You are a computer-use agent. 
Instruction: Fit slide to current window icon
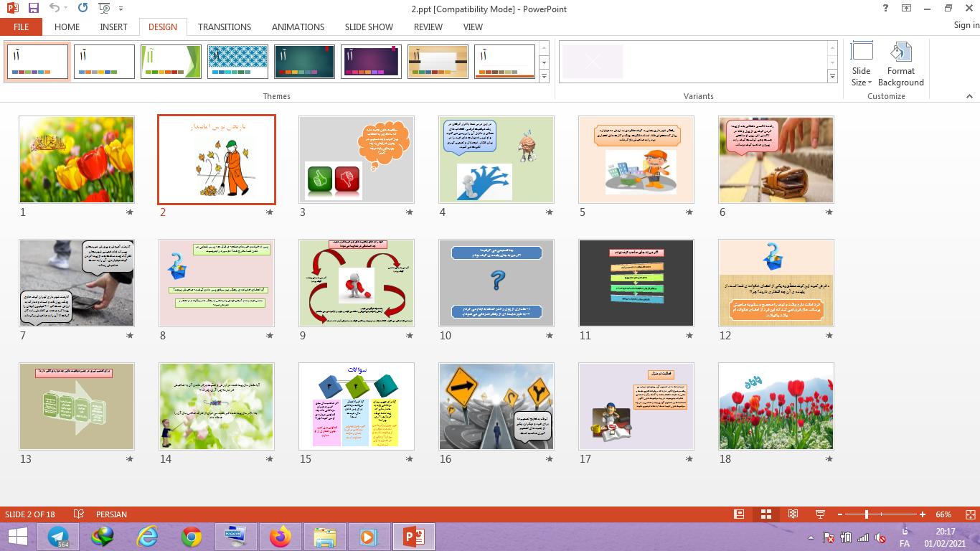[x=969, y=514]
